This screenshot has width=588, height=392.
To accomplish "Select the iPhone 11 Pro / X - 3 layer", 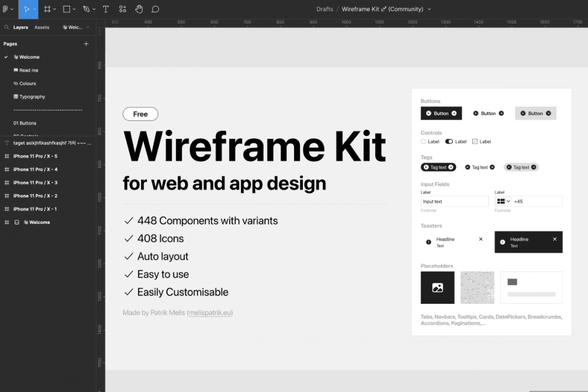I will [x=35, y=183].
